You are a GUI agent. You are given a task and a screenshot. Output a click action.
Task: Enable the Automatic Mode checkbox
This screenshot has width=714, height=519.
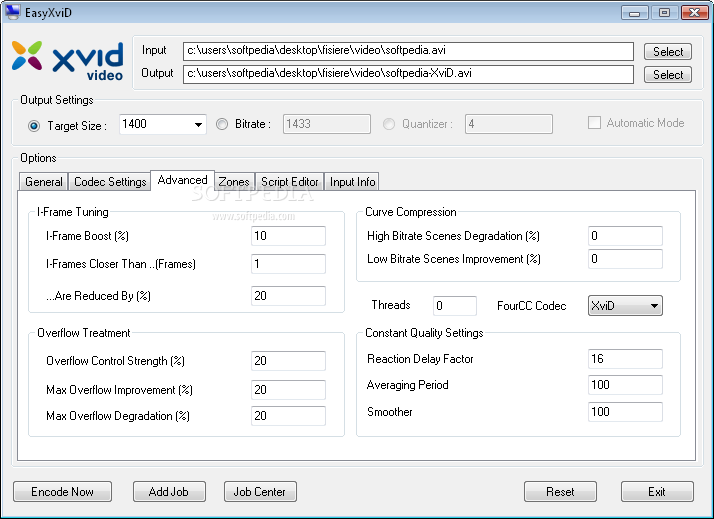(594, 123)
